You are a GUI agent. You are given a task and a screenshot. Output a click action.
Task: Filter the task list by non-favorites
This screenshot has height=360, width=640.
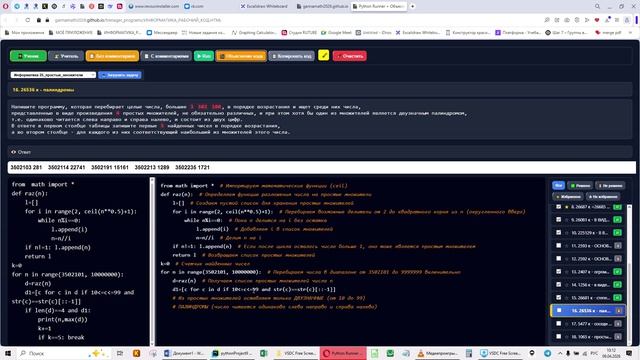tap(602, 196)
